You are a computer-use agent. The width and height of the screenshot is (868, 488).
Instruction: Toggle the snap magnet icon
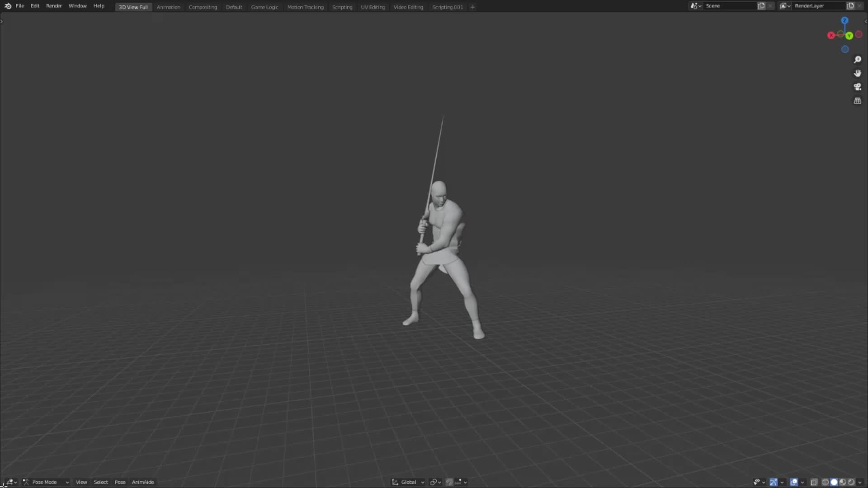449,482
